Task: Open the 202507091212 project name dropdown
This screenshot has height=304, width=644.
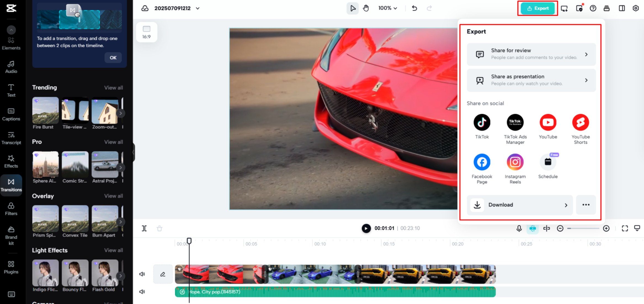Action: pyautogui.click(x=198, y=8)
